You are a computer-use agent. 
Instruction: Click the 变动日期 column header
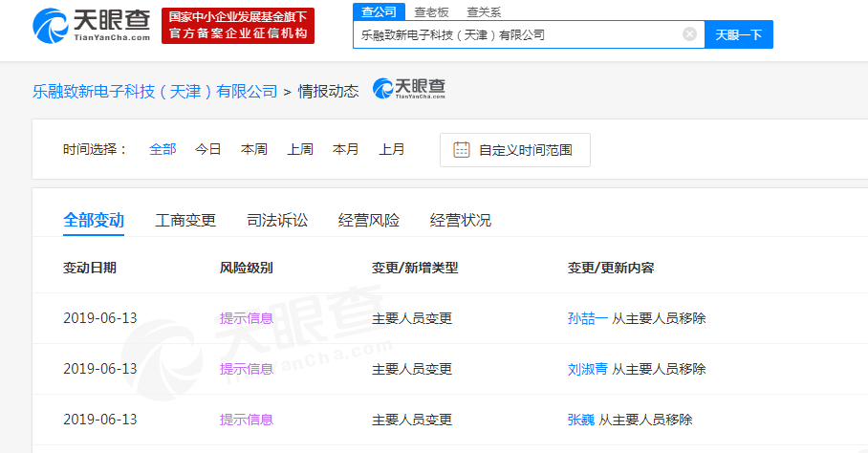pyautogui.click(x=90, y=269)
